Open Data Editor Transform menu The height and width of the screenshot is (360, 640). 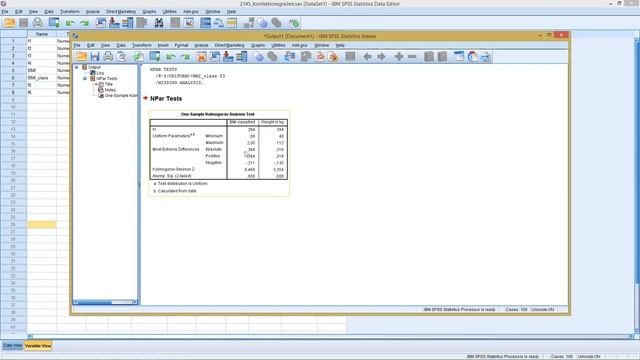pyautogui.click(x=69, y=12)
